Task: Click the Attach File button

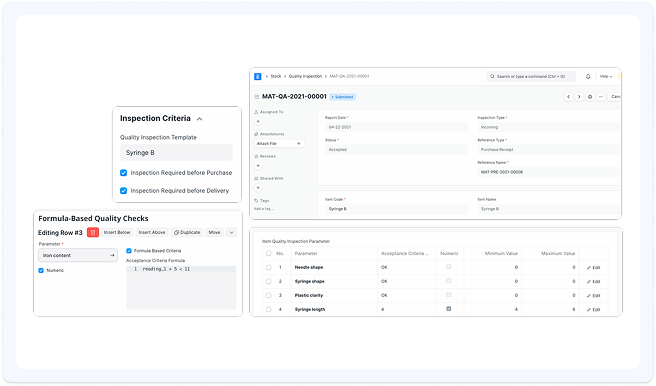Action: point(279,143)
